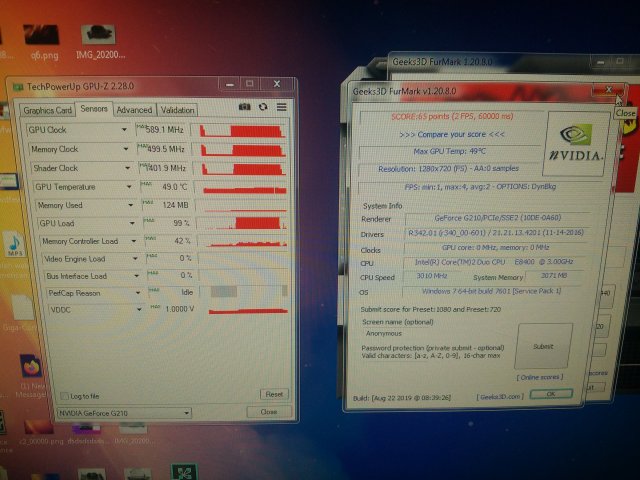Click the NVIDIA logo in FurMark
640x480 pixels.
pyautogui.click(x=575, y=143)
